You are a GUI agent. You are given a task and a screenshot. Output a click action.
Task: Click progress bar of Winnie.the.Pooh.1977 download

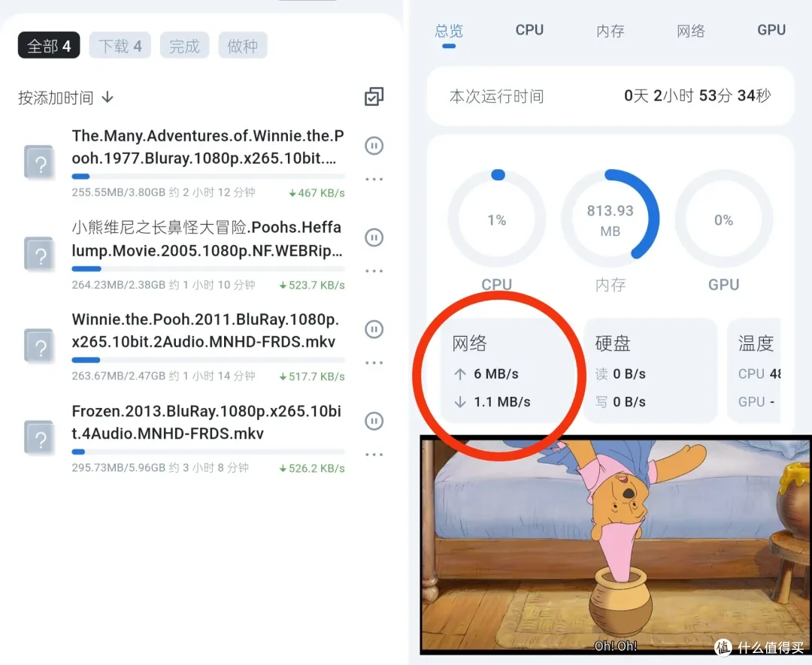point(208,177)
